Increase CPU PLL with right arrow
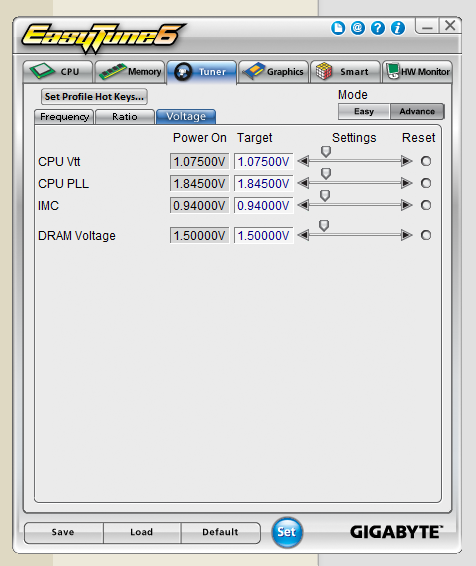 click(x=407, y=183)
